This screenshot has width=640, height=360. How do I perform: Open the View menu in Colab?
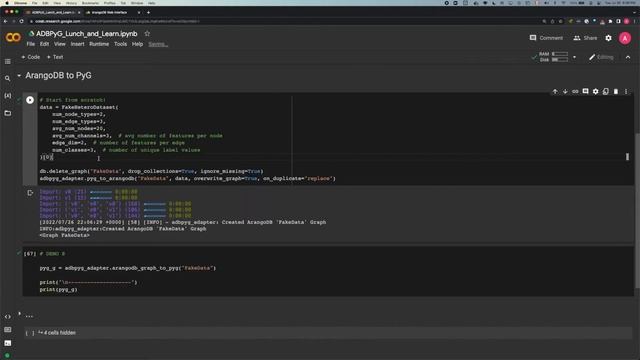[x=60, y=44]
